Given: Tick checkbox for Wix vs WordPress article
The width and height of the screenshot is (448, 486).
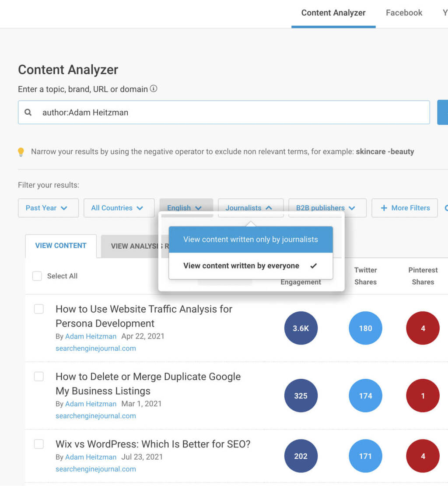Looking at the screenshot, I should [39, 444].
